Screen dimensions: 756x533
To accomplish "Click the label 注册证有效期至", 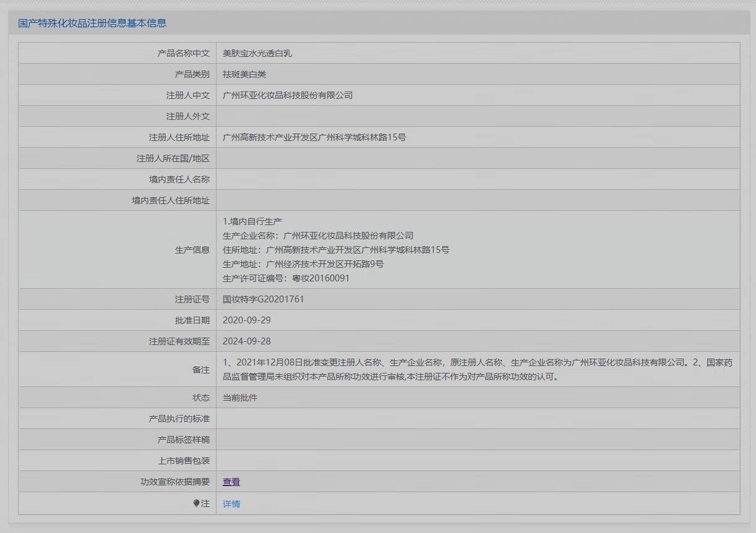I will pos(179,341).
